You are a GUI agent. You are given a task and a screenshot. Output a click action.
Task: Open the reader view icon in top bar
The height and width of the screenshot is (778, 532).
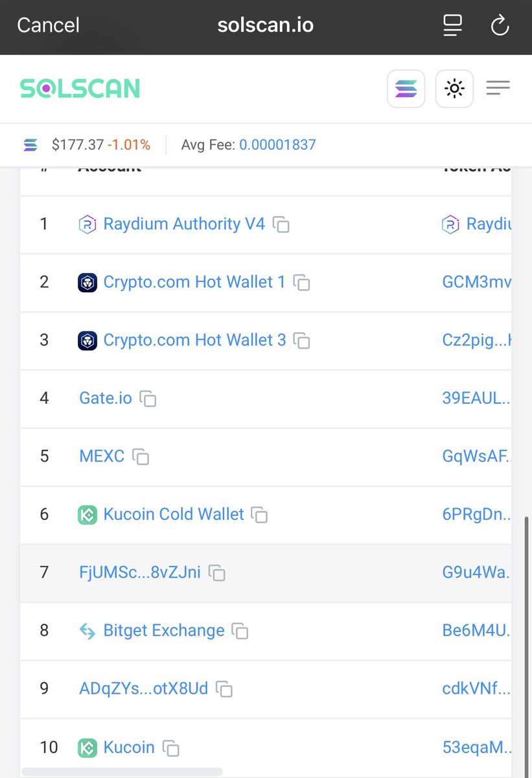pos(452,25)
